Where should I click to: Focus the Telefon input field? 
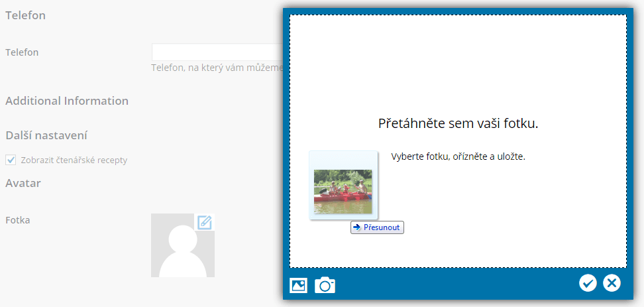(218, 52)
